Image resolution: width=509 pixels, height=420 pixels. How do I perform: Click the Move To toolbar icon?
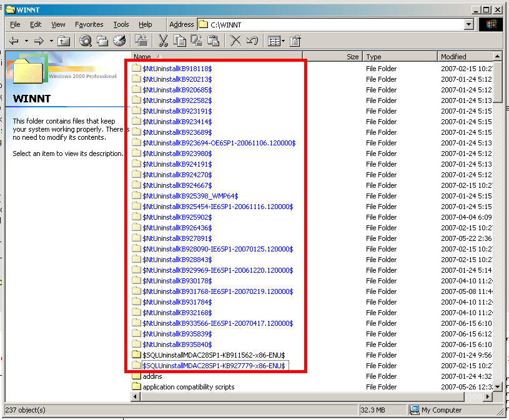pyautogui.click(x=142, y=41)
